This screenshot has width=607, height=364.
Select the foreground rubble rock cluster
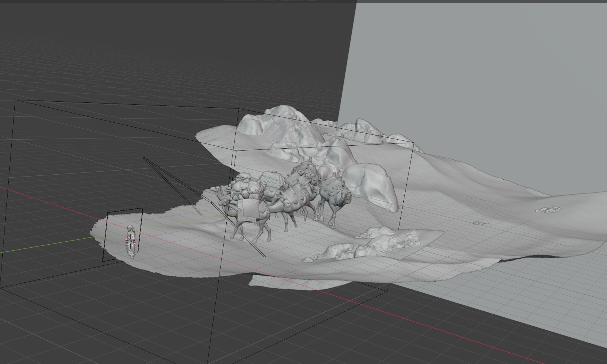click(373, 245)
